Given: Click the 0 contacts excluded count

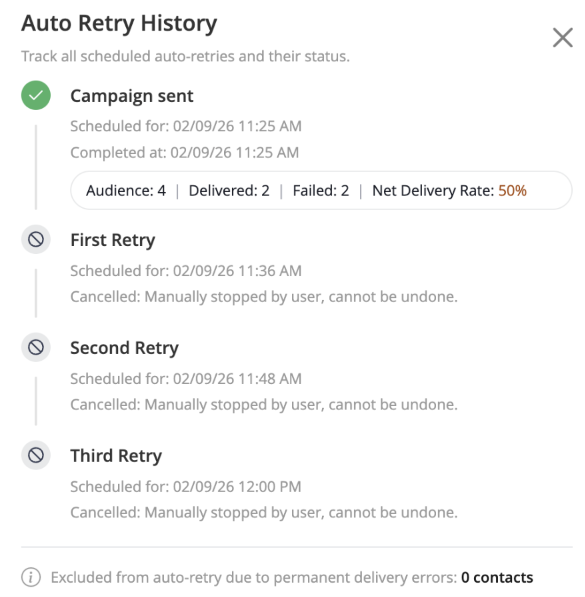Looking at the screenshot, I should 497,578.
